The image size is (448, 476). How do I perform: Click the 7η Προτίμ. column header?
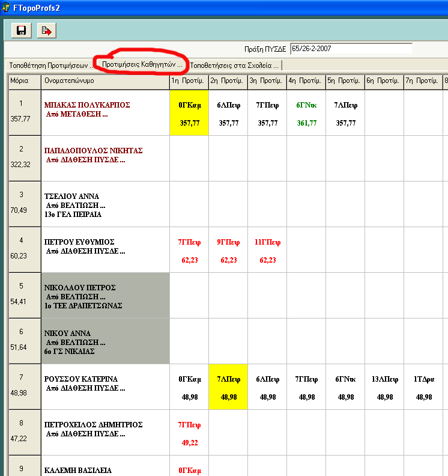click(x=423, y=80)
